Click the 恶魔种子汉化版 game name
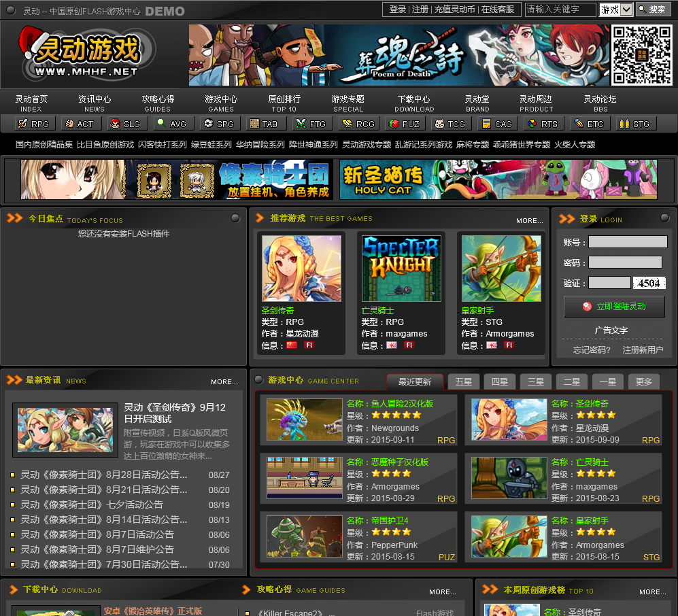This screenshot has width=678, height=616. pos(400,462)
